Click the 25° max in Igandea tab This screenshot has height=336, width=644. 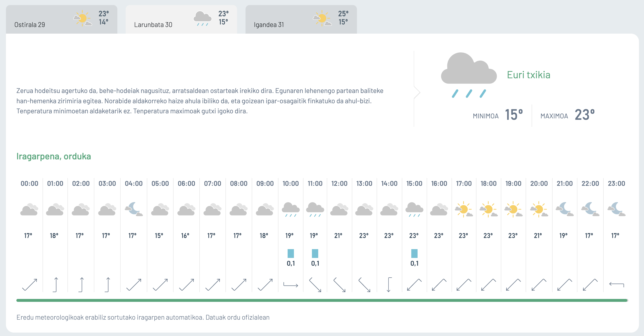point(343,13)
